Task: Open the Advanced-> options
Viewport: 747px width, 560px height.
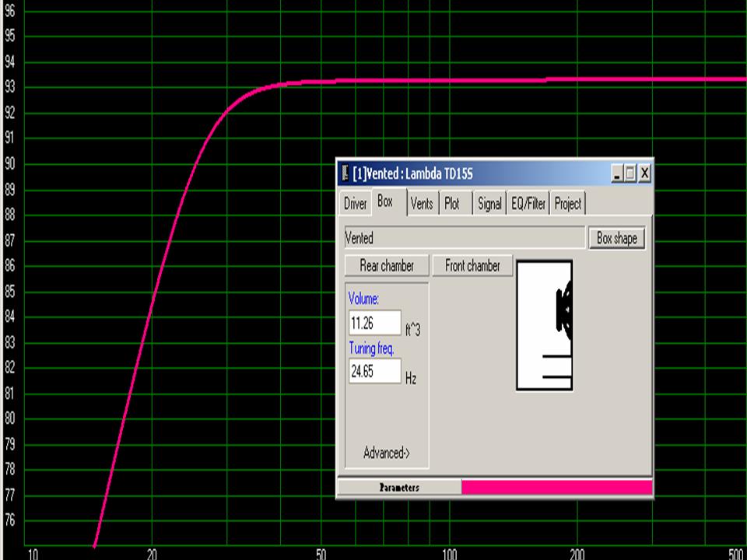Action: [387, 453]
